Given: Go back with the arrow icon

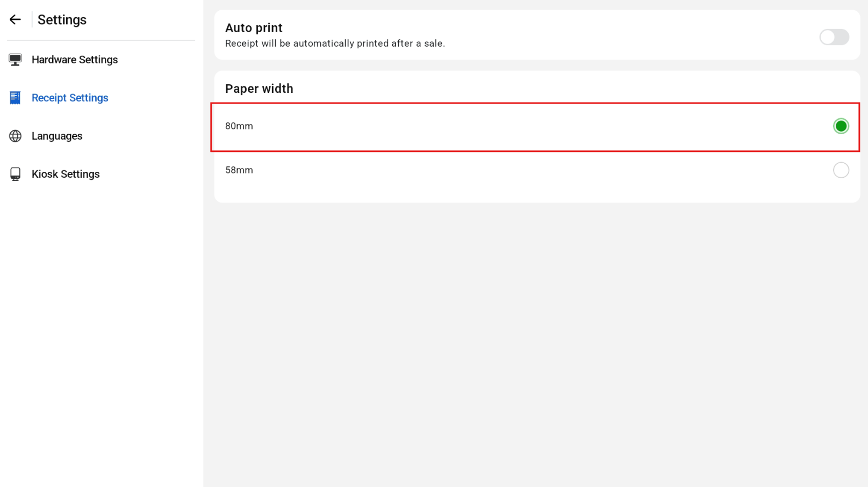Looking at the screenshot, I should point(15,20).
